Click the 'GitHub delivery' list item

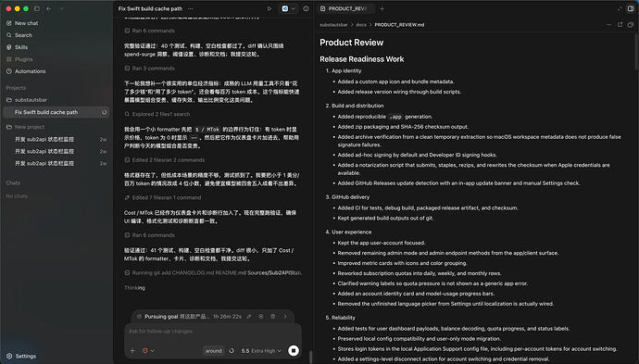[x=350, y=197]
